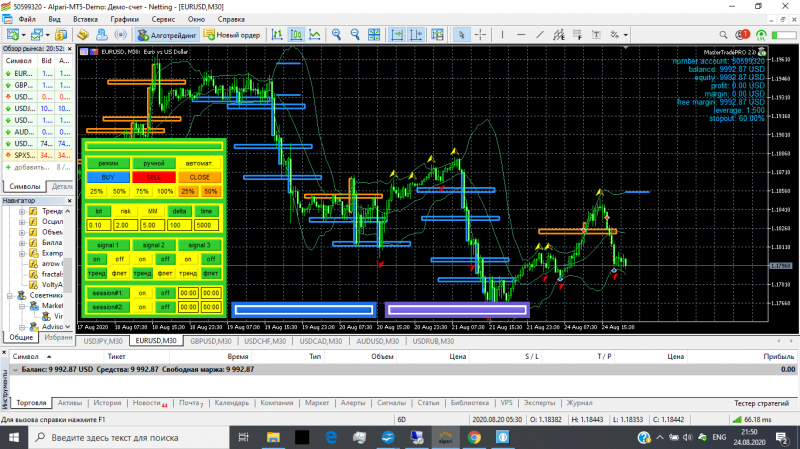Open the Графики menu
The image size is (800, 449).
coord(124,19)
